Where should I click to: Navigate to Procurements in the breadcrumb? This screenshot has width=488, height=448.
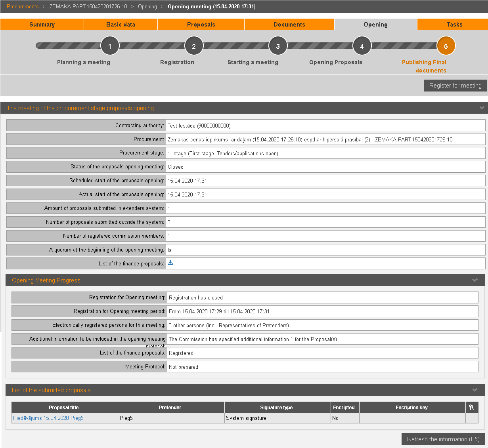(23, 6)
